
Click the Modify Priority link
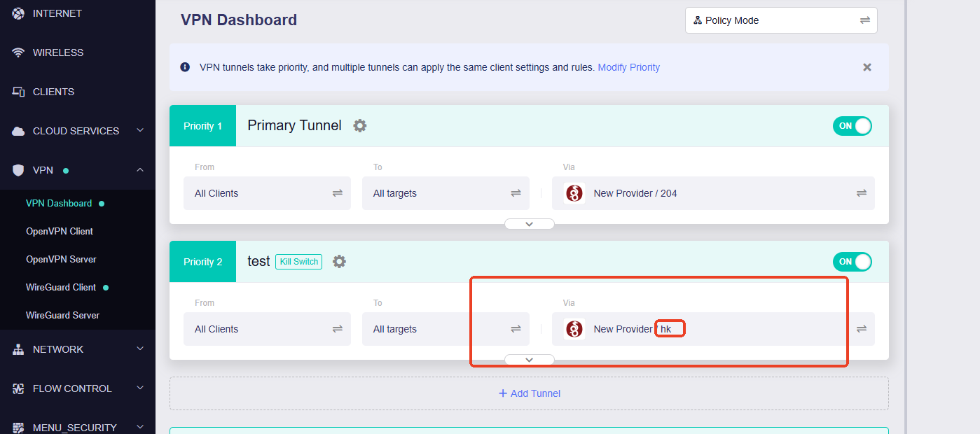(628, 67)
